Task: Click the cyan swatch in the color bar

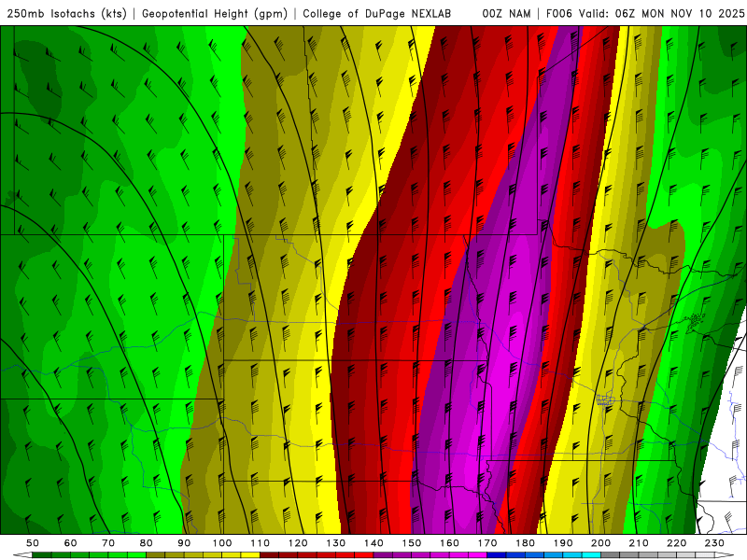Action: click(x=591, y=555)
